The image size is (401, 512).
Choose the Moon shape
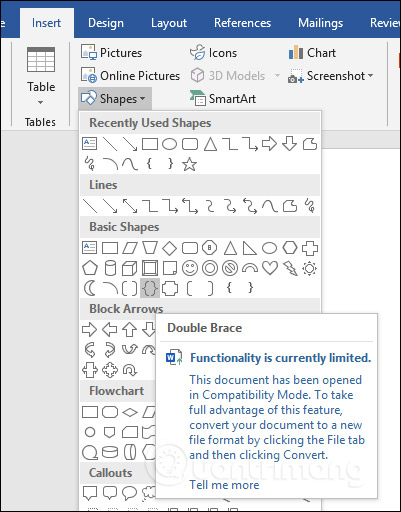pos(89,288)
